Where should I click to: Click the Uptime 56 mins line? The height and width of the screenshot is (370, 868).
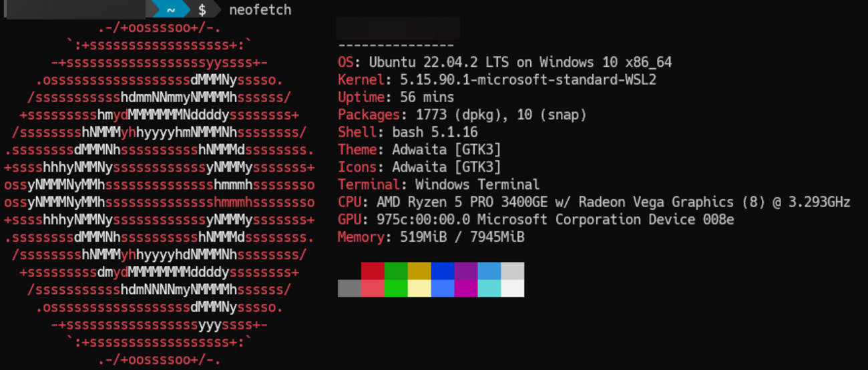point(386,98)
